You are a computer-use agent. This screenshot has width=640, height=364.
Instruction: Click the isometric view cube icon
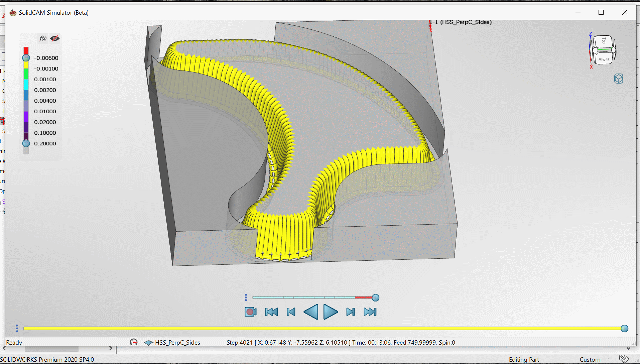[619, 79]
